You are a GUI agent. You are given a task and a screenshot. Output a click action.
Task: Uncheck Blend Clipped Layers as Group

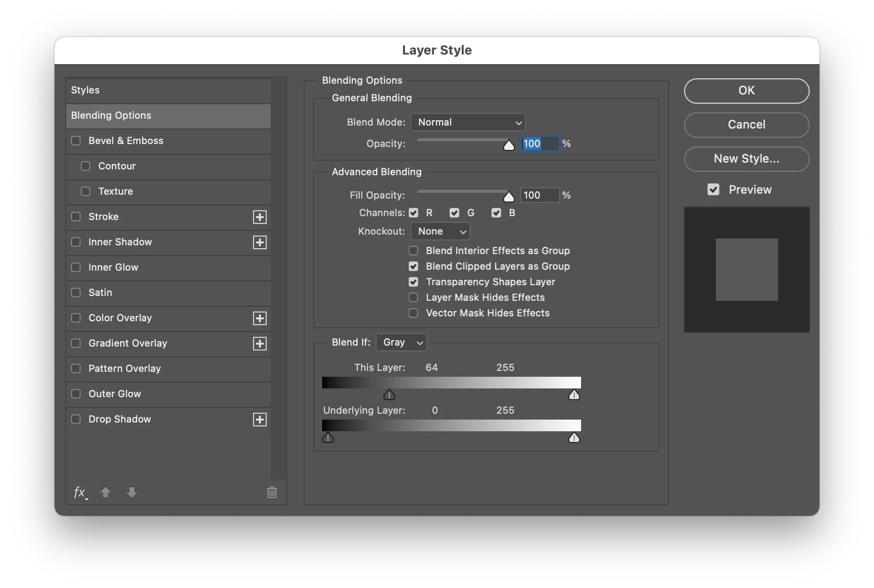[x=414, y=266]
